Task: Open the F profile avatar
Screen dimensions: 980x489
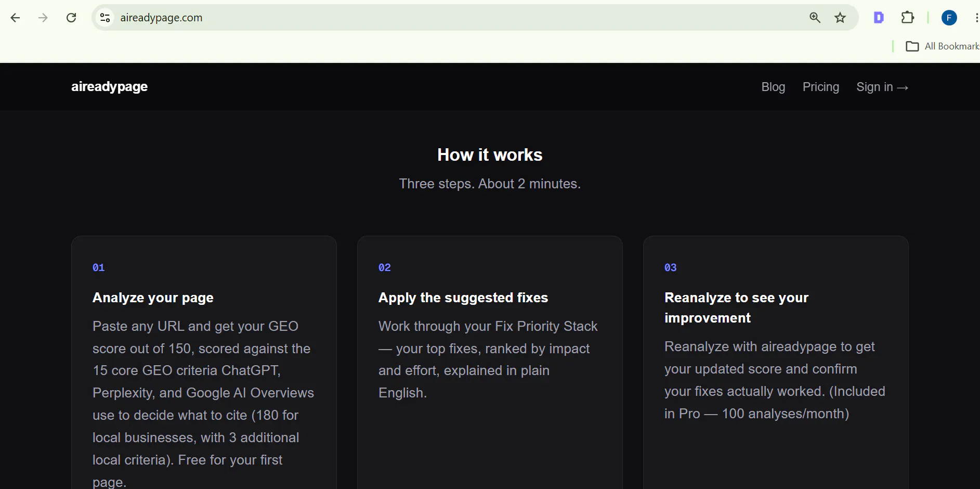Action: 949,18
